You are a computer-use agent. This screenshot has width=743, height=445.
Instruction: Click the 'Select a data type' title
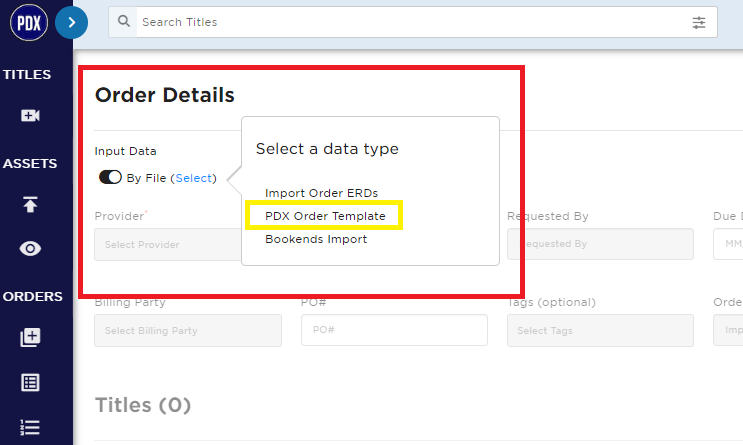click(327, 149)
